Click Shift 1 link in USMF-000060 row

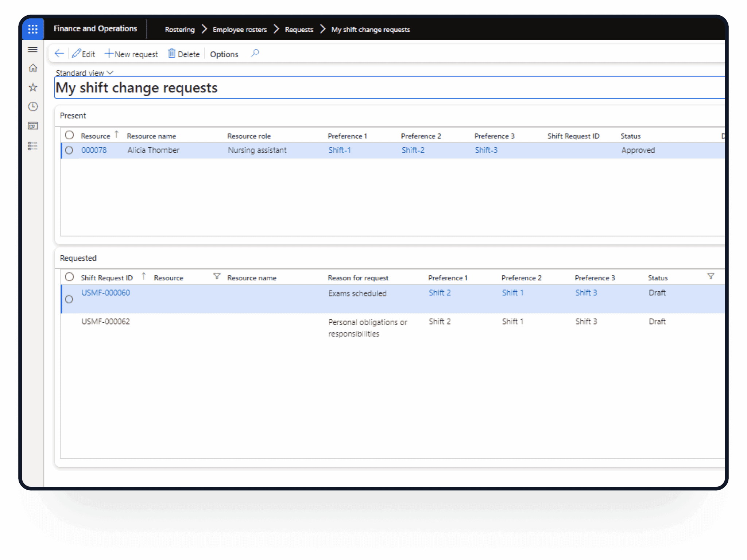pyautogui.click(x=513, y=293)
